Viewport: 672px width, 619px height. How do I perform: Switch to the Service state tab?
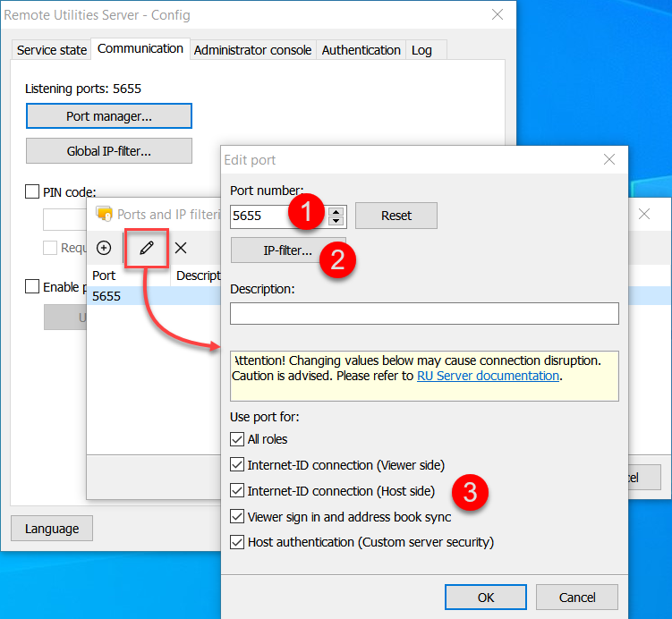[51, 50]
